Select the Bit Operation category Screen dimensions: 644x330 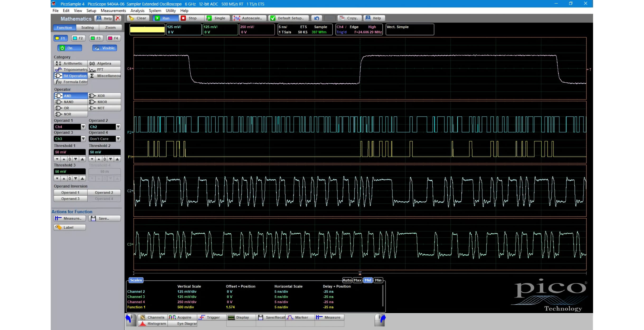point(70,76)
